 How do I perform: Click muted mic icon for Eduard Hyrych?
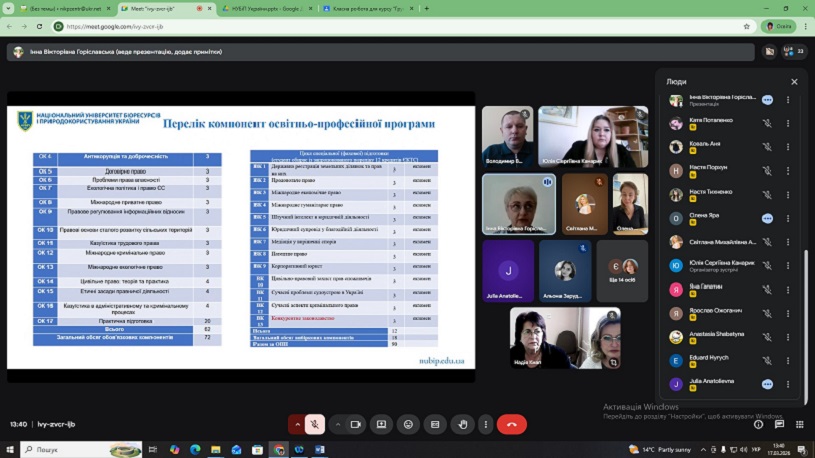click(767, 361)
